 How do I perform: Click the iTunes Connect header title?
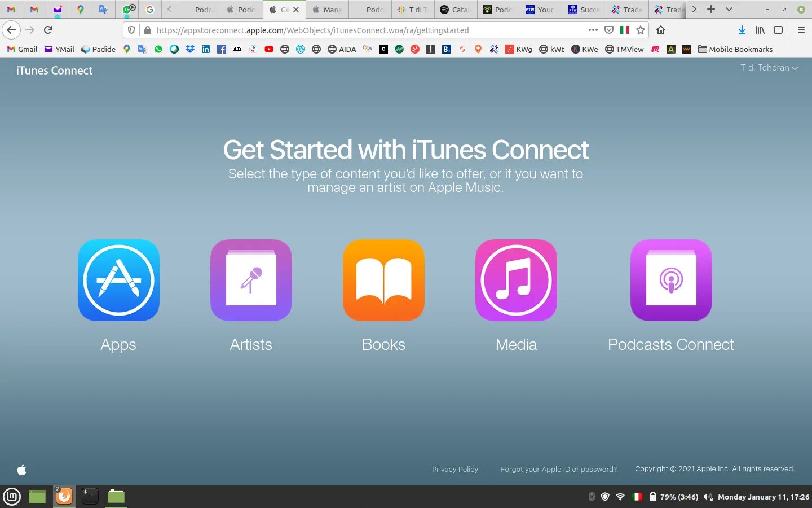coord(54,71)
